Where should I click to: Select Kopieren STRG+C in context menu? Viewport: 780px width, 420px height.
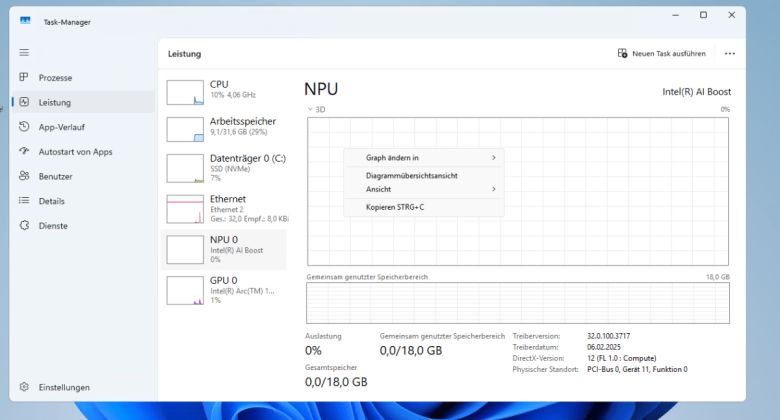click(x=395, y=207)
